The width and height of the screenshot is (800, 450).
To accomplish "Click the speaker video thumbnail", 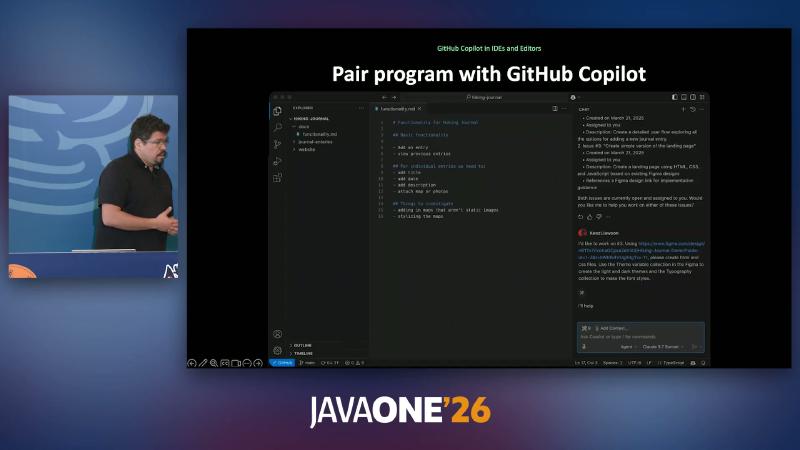I will (93, 187).
